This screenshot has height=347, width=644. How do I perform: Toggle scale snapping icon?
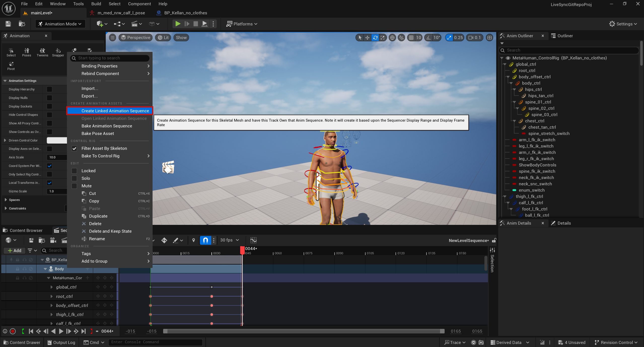(x=449, y=38)
